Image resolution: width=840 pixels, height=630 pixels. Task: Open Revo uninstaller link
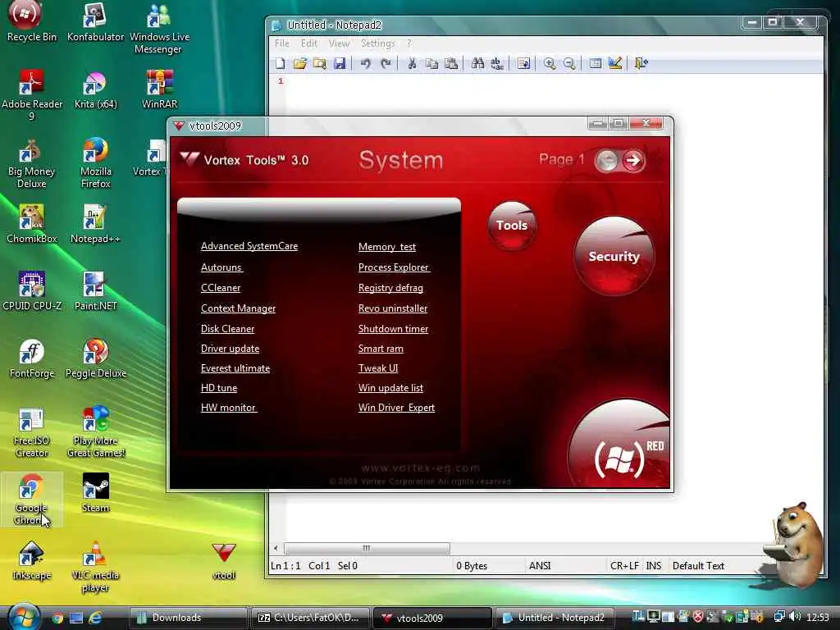(x=393, y=308)
